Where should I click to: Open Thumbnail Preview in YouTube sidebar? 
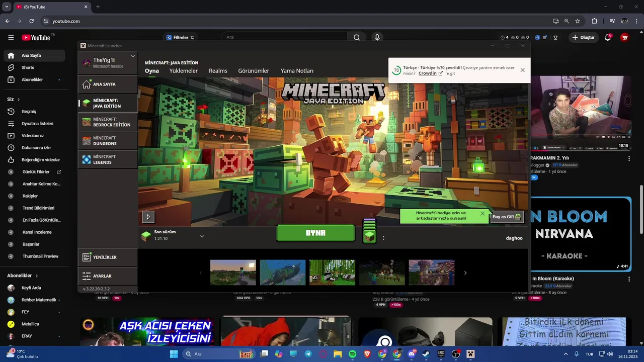point(34,256)
